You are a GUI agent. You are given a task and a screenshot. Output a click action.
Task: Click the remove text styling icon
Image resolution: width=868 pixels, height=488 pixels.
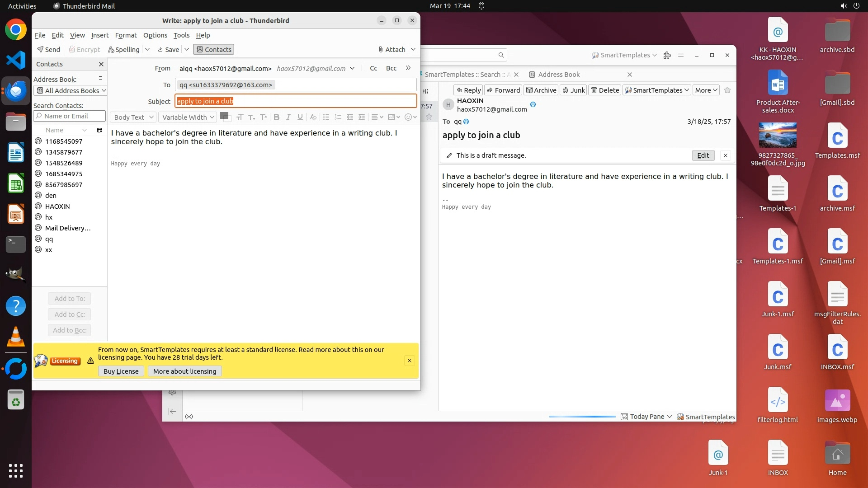313,117
